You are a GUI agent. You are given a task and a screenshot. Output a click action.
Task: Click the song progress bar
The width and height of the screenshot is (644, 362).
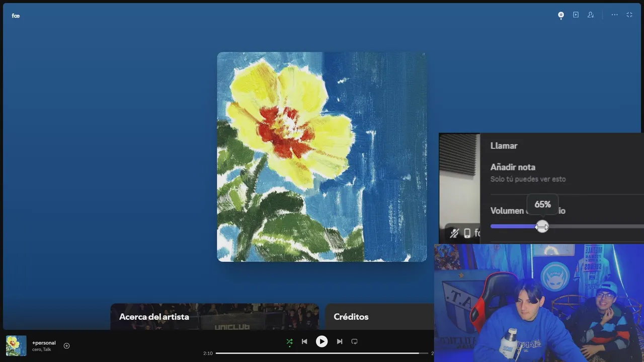pos(323,353)
